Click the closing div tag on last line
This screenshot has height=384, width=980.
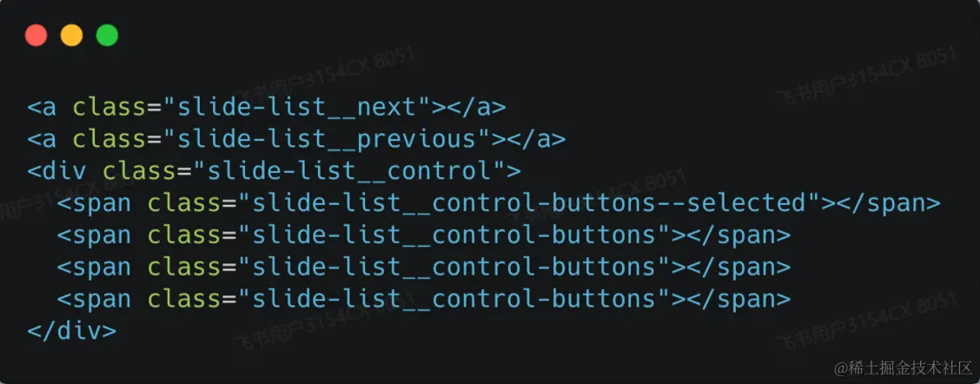point(72,331)
